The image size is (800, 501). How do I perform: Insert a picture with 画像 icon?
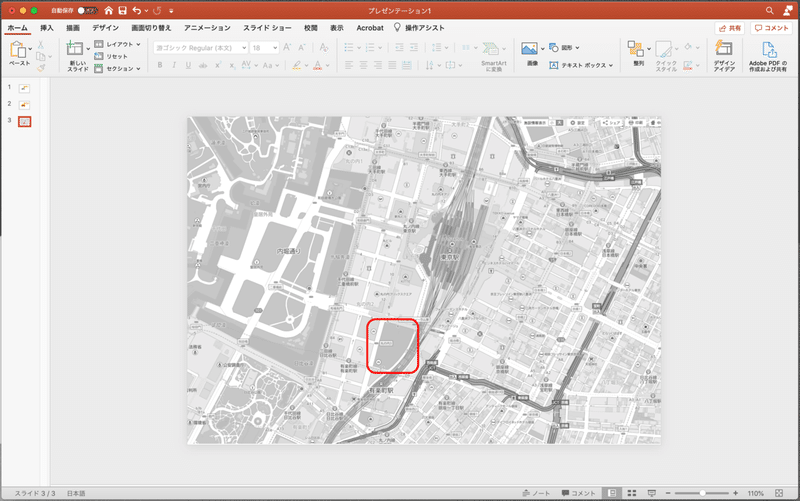[x=530, y=49]
